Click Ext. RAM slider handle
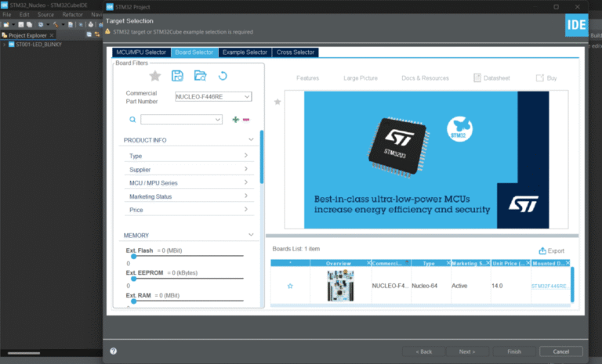This screenshot has width=602, height=364. 133,301
